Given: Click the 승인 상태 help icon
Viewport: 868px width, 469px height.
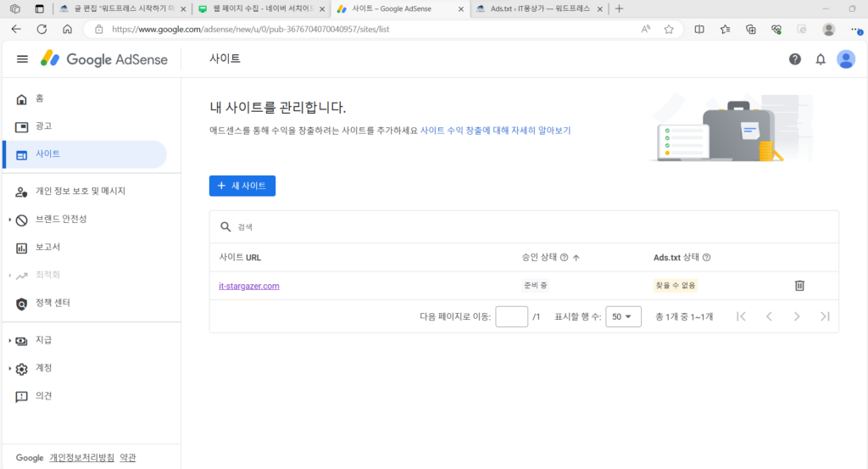Looking at the screenshot, I should [564, 258].
